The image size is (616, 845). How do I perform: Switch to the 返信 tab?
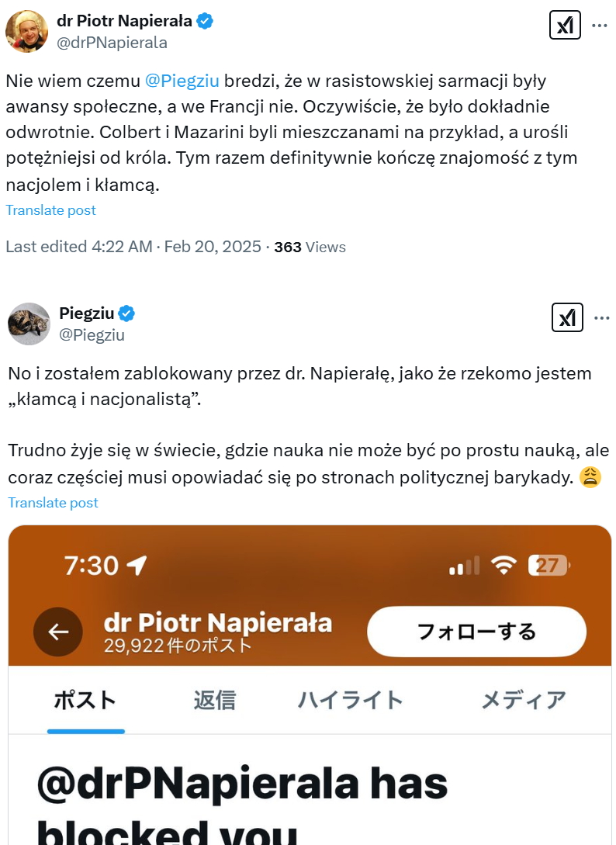point(214,700)
